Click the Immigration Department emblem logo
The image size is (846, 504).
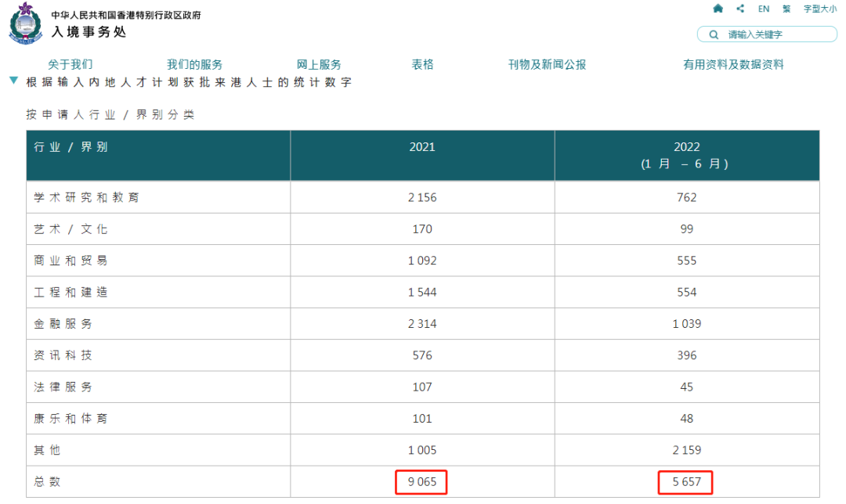pyautogui.click(x=27, y=23)
